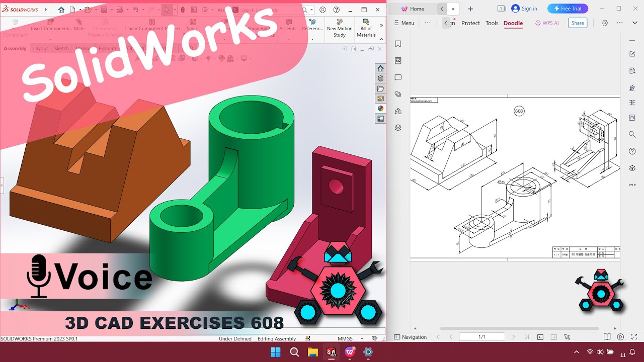Click the SolidWorks Home icon
This screenshot has height=362, width=644.
coord(61,10)
